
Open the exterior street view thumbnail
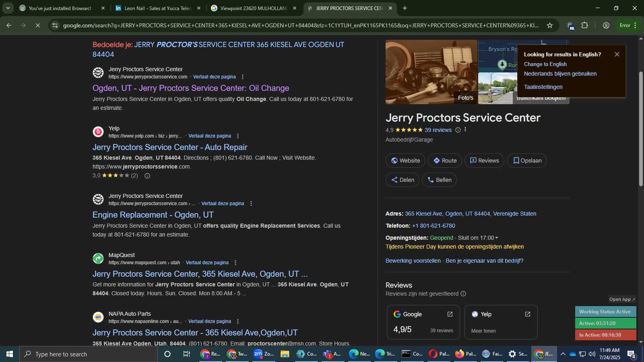coord(497,88)
